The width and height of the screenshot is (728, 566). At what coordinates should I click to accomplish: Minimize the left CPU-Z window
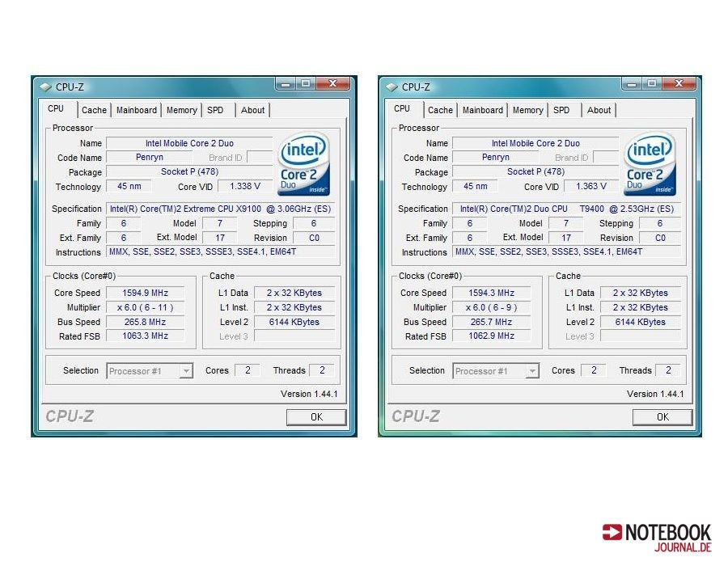click(x=286, y=83)
